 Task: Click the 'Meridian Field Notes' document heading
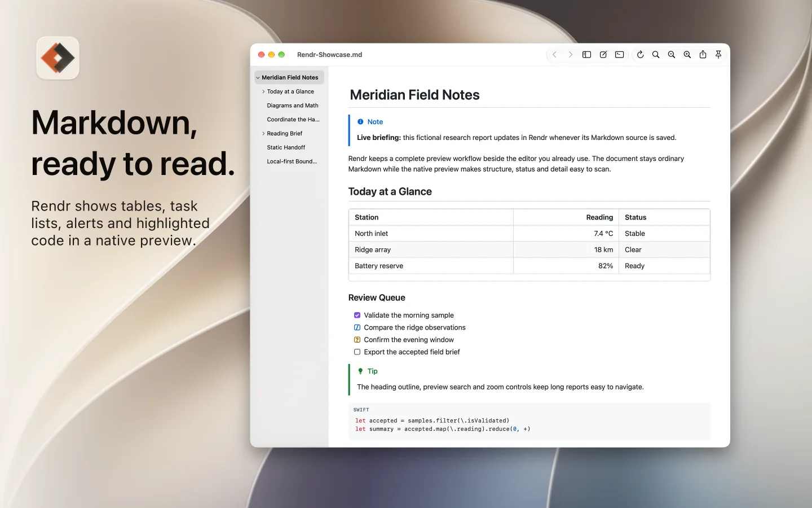click(414, 95)
